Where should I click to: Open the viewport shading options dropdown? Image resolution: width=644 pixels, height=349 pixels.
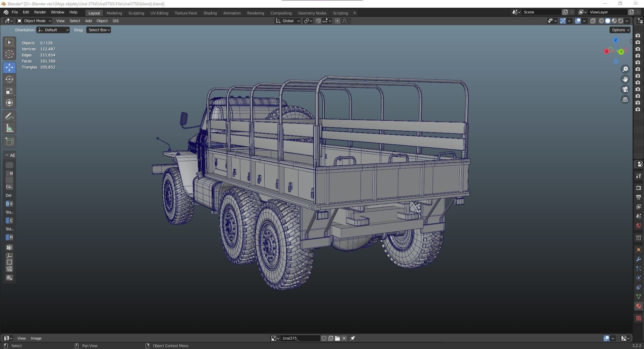tap(627, 21)
